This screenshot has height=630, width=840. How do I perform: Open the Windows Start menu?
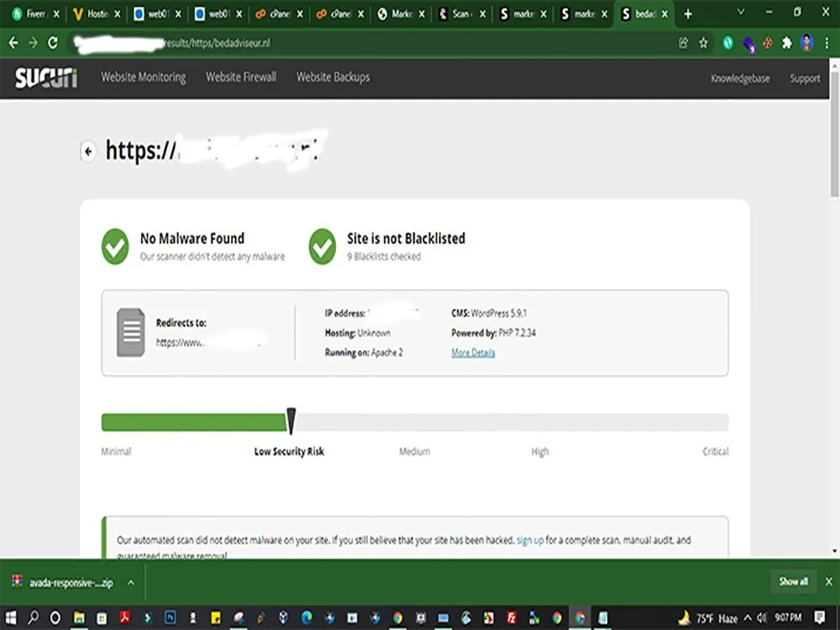tap(11, 617)
